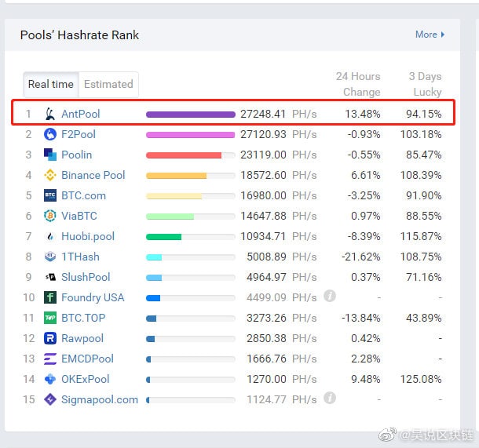Open the ViaBTC pool link

click(x=79, y=216)
